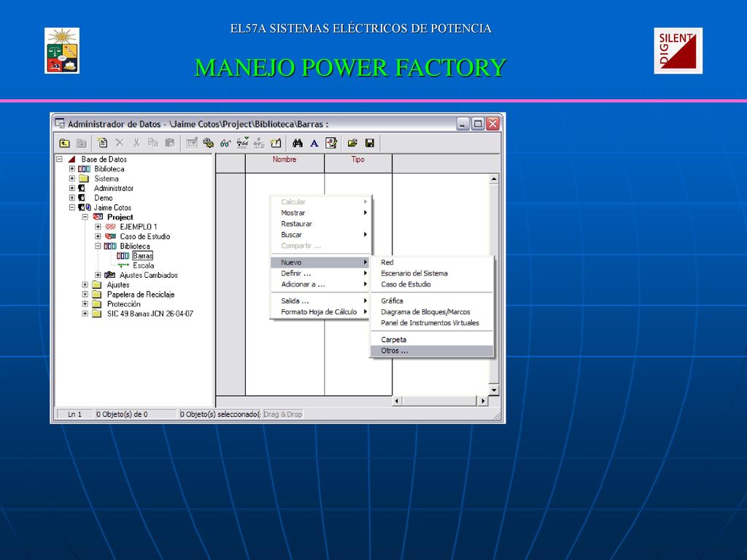
Task: Expand the Ajustes Cambiados node
Action: point(98,275)
